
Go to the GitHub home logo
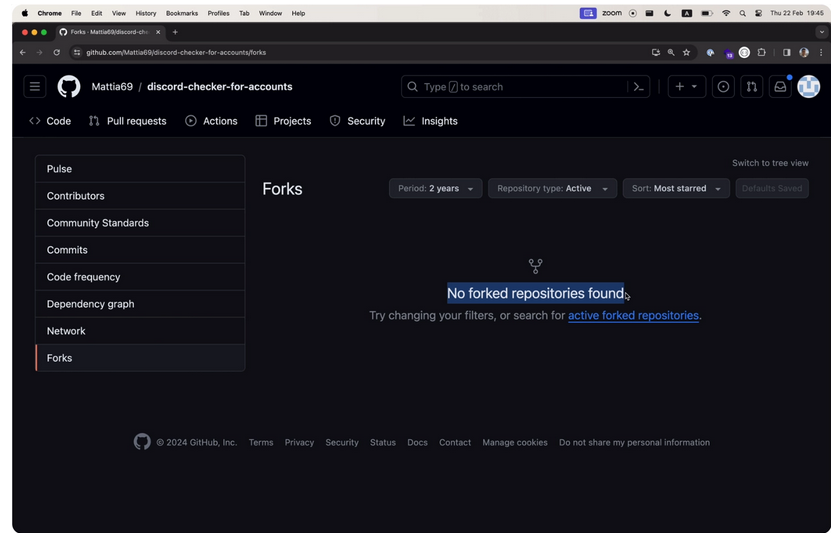[x=69, y=87]
